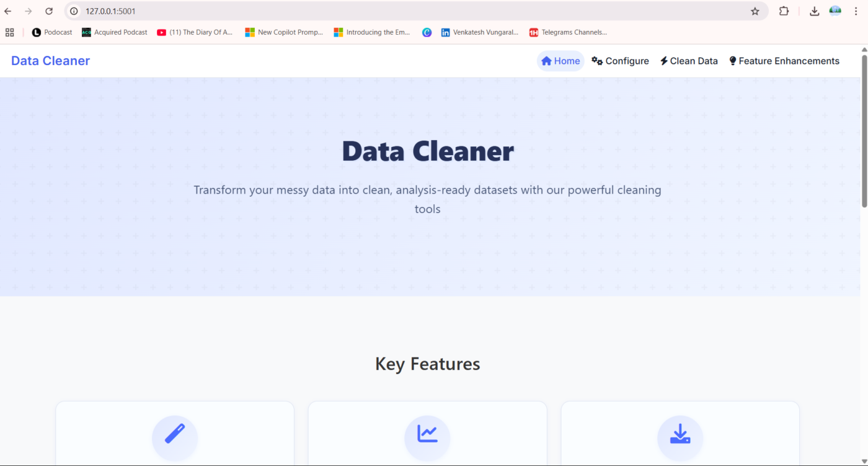Click the line chart feature icon
The width and height of the screenshot is (868, 466).
point(427,434)
